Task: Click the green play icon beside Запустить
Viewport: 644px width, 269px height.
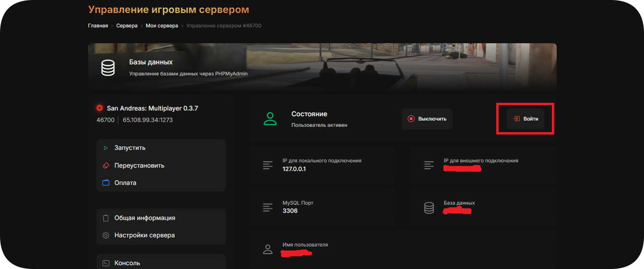Action: (106, 148)
